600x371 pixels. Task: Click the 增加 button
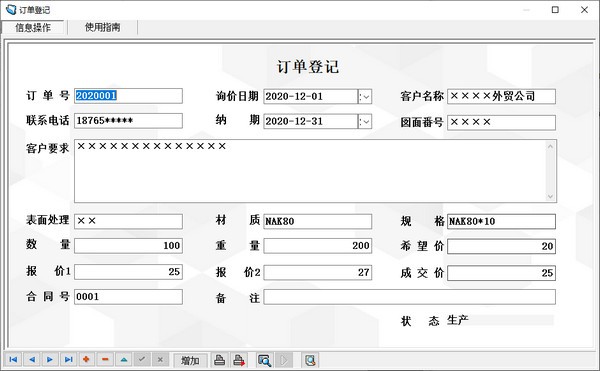(190, 360)
